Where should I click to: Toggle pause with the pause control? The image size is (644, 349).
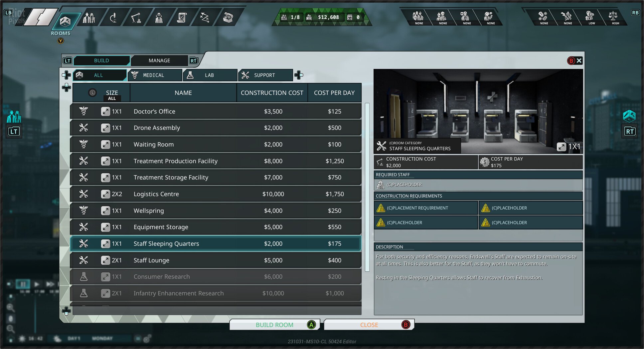pos(23,284)
